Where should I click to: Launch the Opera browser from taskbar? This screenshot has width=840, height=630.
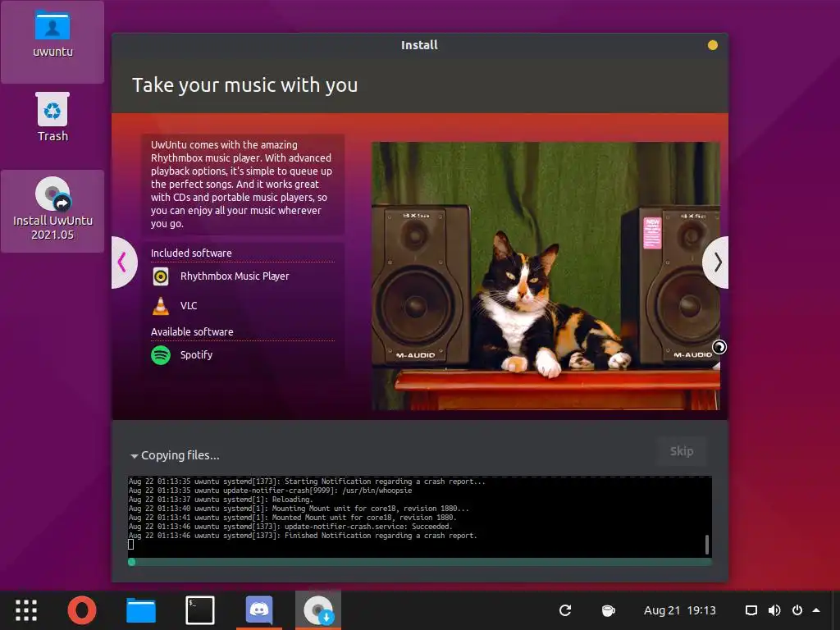coord(82,610)
